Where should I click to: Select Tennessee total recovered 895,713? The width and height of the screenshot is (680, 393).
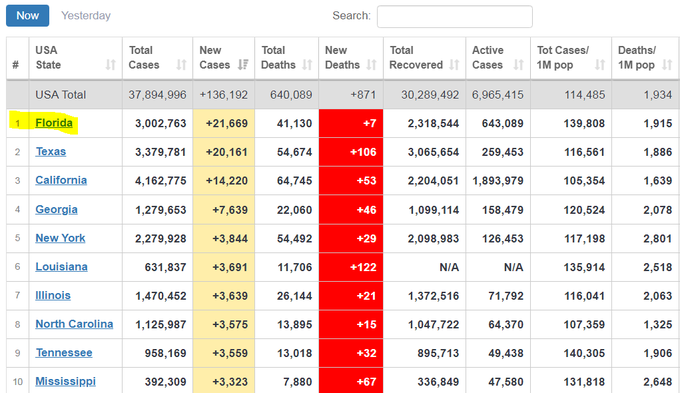tap(438, 353)
